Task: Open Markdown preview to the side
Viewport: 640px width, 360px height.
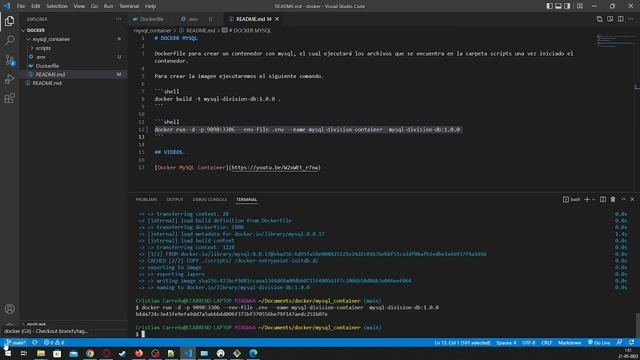Action: pyautogui.click(x=610, y=19)
